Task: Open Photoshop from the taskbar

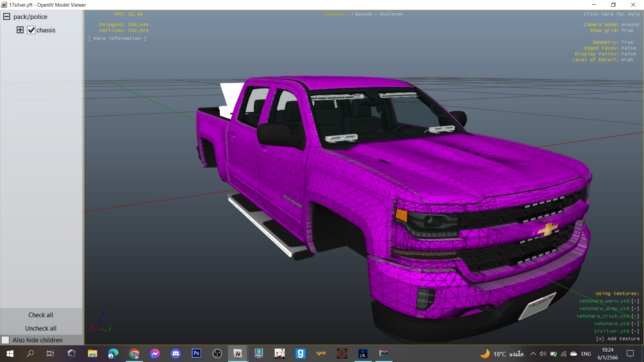Action: pyautogui.click(x=196, y=353)
